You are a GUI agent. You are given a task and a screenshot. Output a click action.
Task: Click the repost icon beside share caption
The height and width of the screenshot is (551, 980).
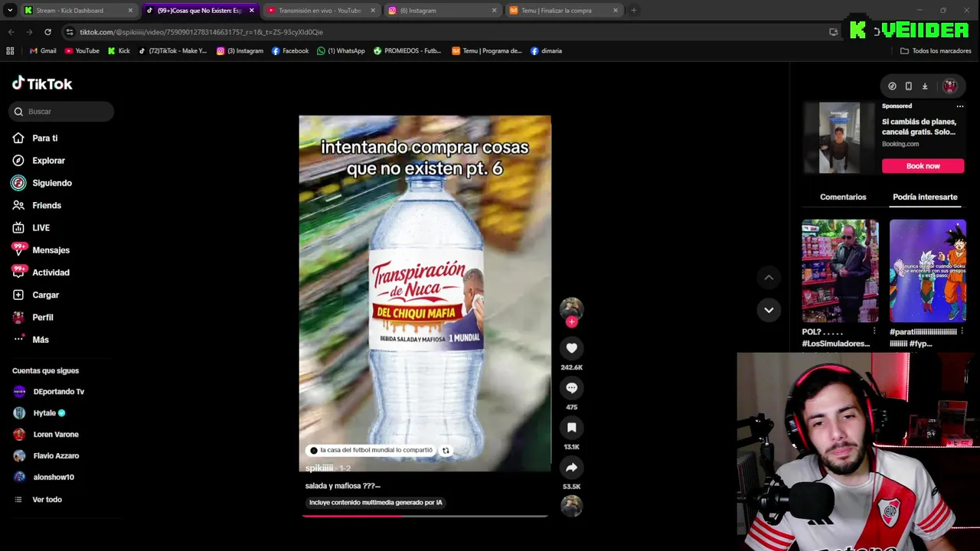click(x=446, y=451)
